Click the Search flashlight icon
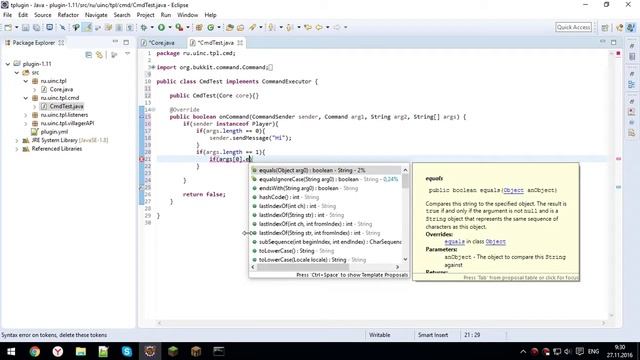Viewport: 640px width, 360px height. pyautogui.click(x=253, y=27)
